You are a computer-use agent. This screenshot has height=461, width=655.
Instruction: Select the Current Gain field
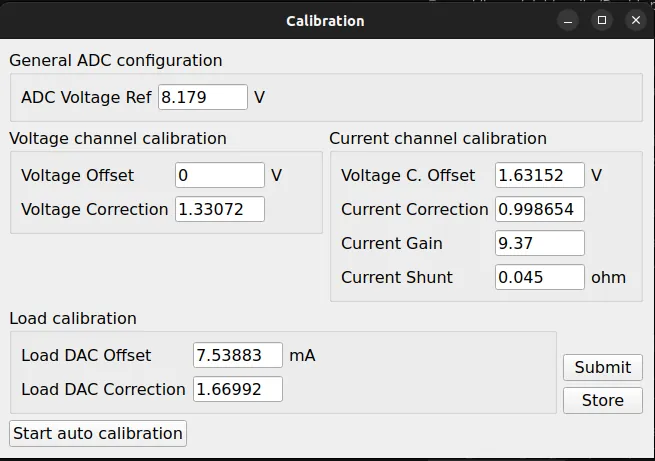point(540,243)
